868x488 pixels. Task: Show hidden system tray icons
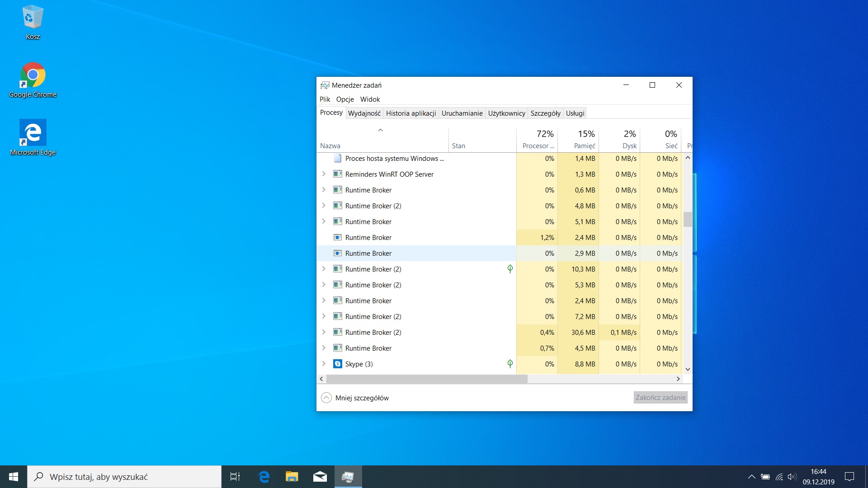pyautogui.click(x=751, y=477)
